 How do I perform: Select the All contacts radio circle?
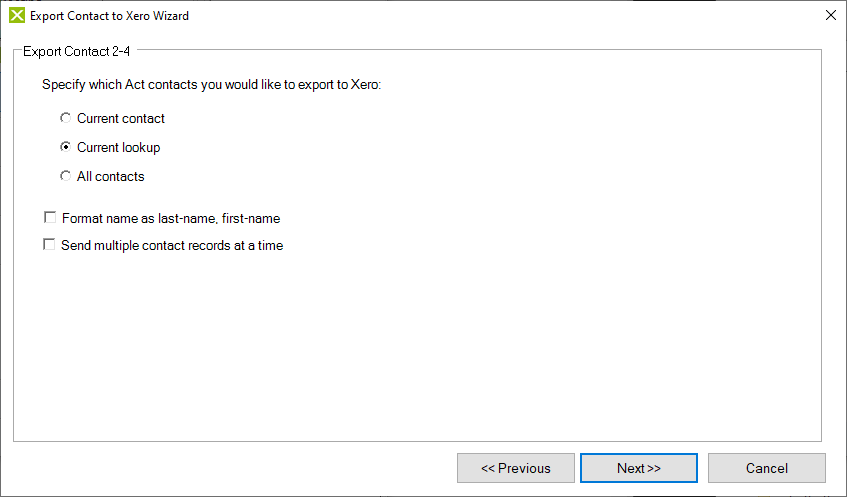pos(65,176)
